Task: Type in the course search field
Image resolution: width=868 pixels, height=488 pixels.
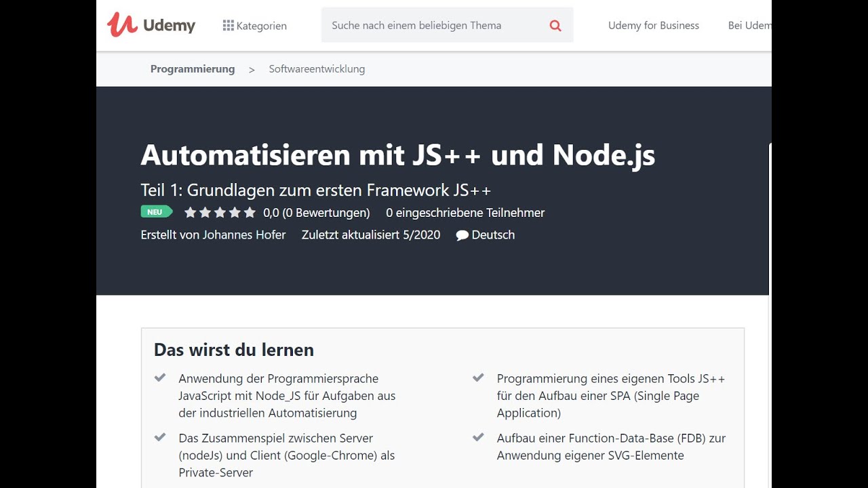Action: coord(434,26)
